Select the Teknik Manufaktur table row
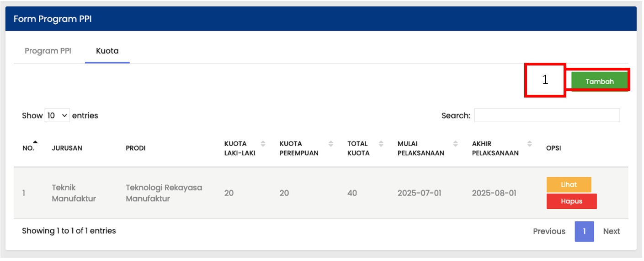 tap(321, 193)
